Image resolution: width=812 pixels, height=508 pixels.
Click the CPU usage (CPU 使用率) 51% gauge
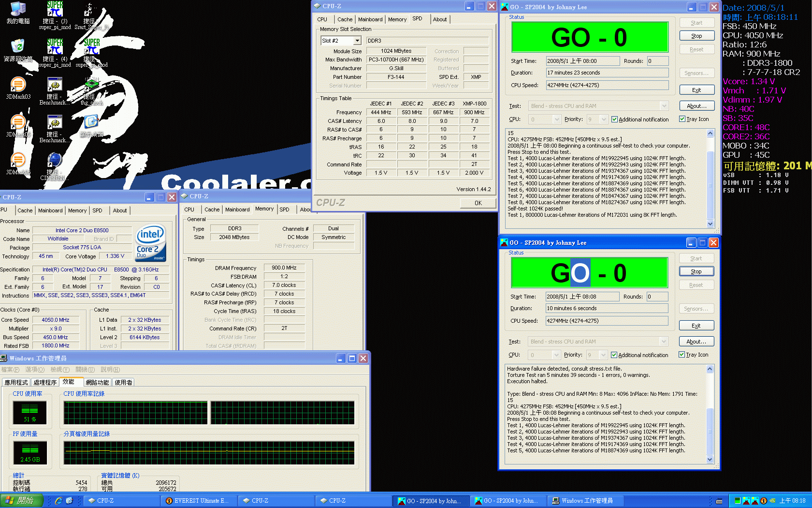[29, 413]
